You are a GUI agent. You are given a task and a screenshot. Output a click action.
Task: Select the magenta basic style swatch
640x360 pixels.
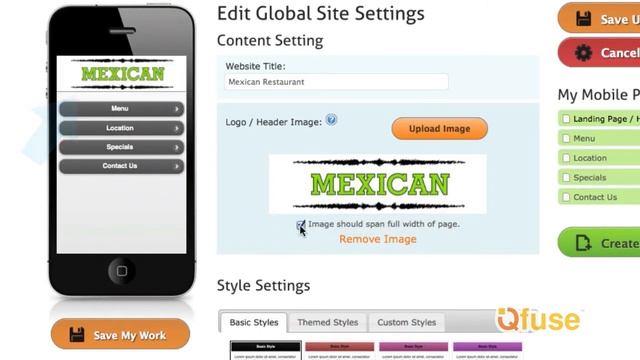tap(413, 351)
